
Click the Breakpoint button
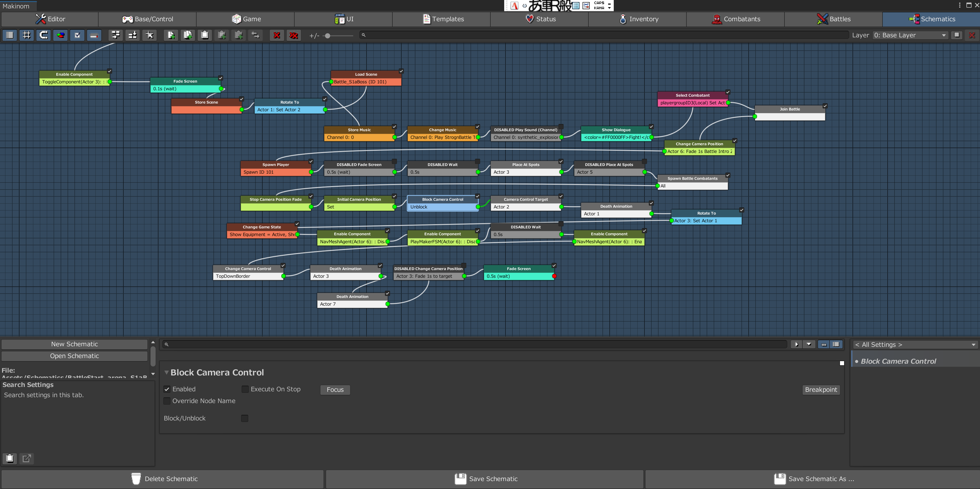pyautogui.click(x=821, y=389)
